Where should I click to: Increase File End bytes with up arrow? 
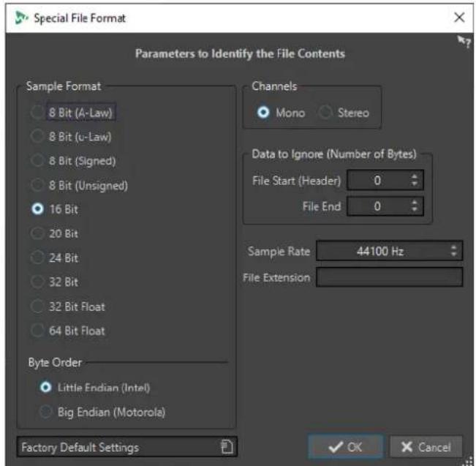[415, 203]
